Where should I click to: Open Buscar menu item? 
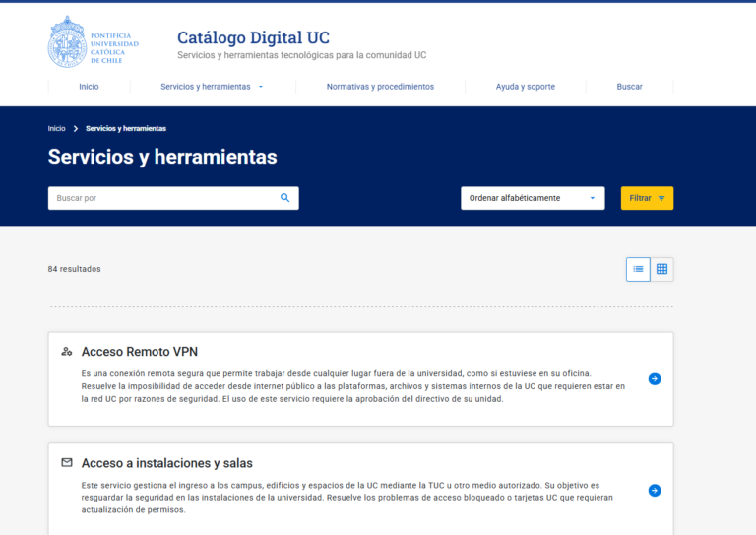point(629,87)
